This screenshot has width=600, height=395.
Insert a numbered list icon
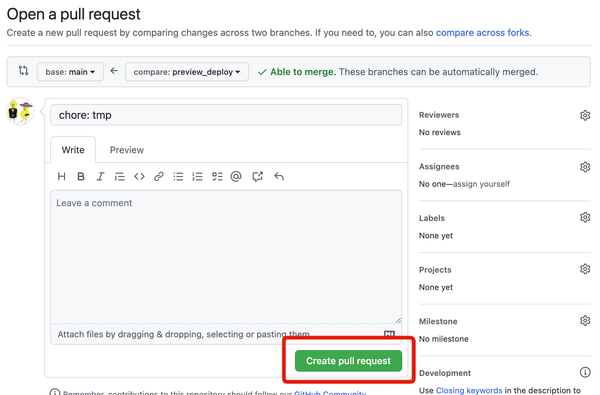[x=197, y=176]
